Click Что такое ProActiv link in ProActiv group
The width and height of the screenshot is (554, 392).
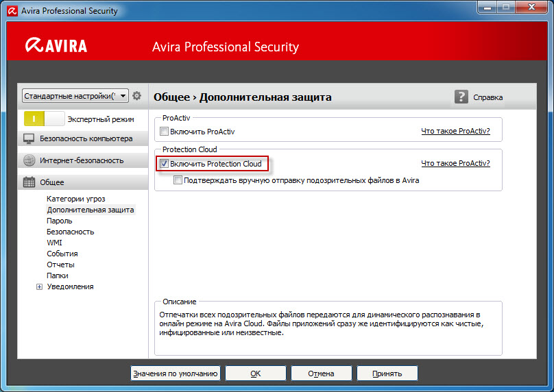[x=455, y=131]
